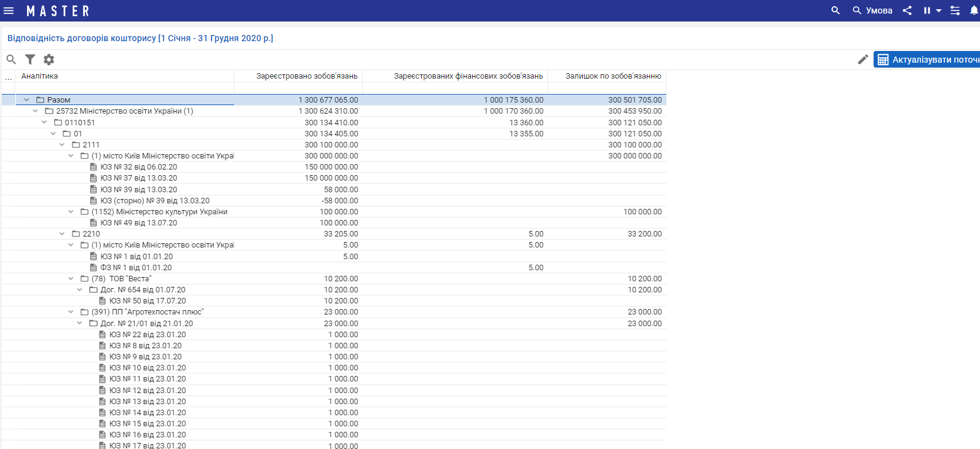The height and width of the screenshot is (449, 980).
Task: Open grid settings gear icon
Action: coord(49,60)
